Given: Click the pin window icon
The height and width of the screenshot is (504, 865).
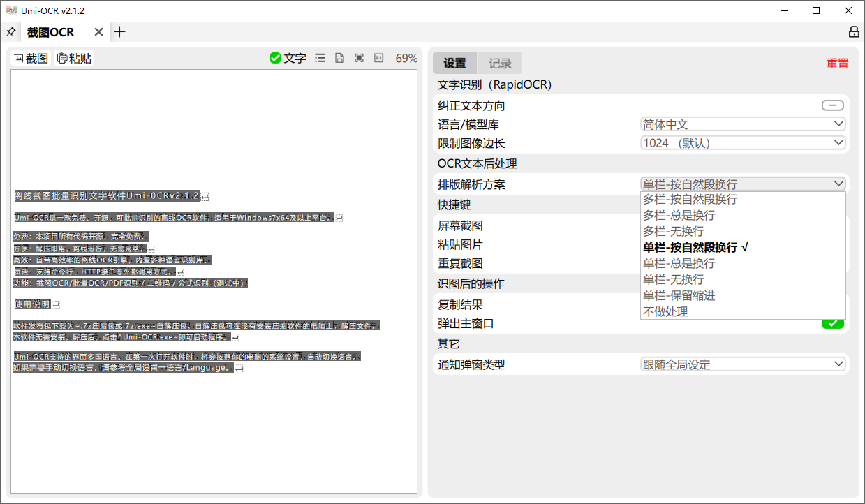Looking at the screenshot, I should (10, 32).
